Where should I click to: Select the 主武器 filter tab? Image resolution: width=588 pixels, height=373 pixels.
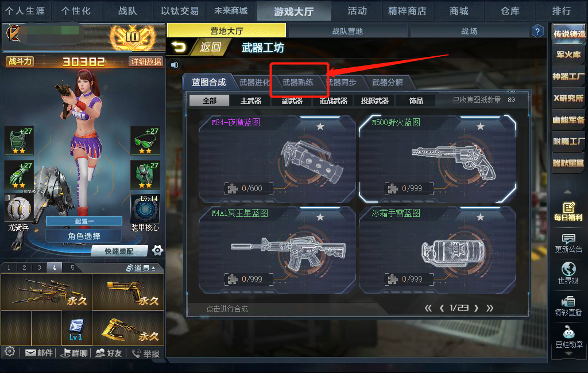(x=251, y=100)
